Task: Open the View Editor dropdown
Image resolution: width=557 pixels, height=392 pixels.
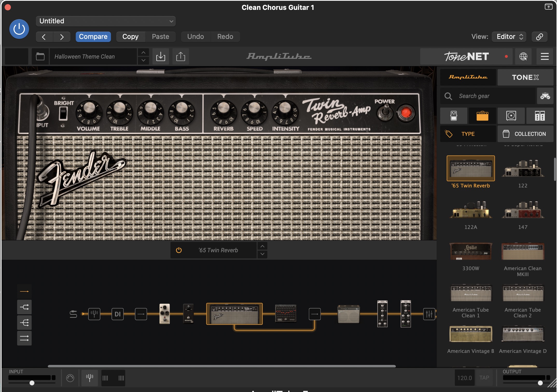Action: [509, 37]
